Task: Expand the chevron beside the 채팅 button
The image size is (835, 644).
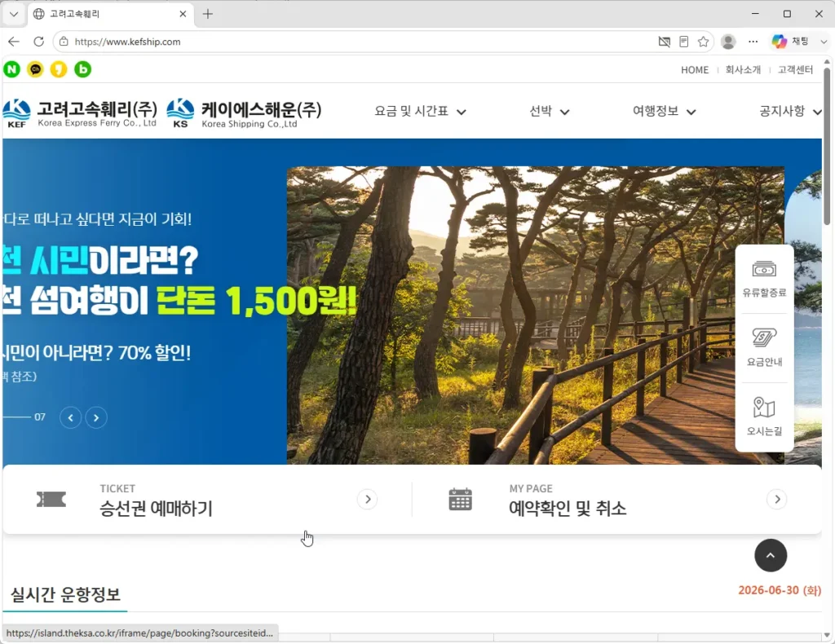Action: [x=824, y=42]
